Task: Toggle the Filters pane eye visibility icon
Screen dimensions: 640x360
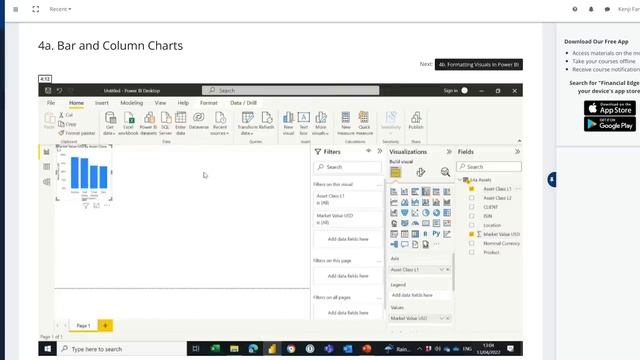Action: pos(369,151)
